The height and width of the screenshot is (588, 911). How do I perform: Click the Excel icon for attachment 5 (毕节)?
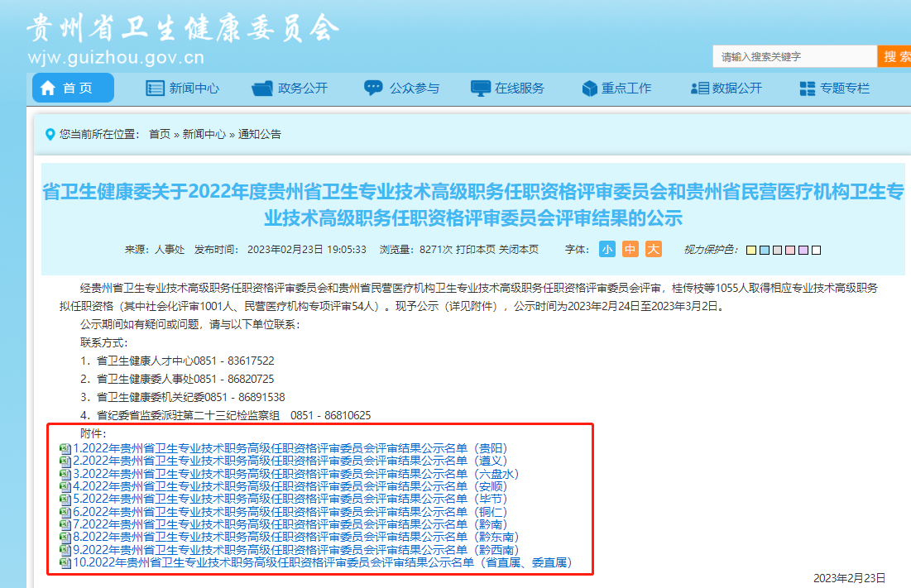tap(65, 500)
